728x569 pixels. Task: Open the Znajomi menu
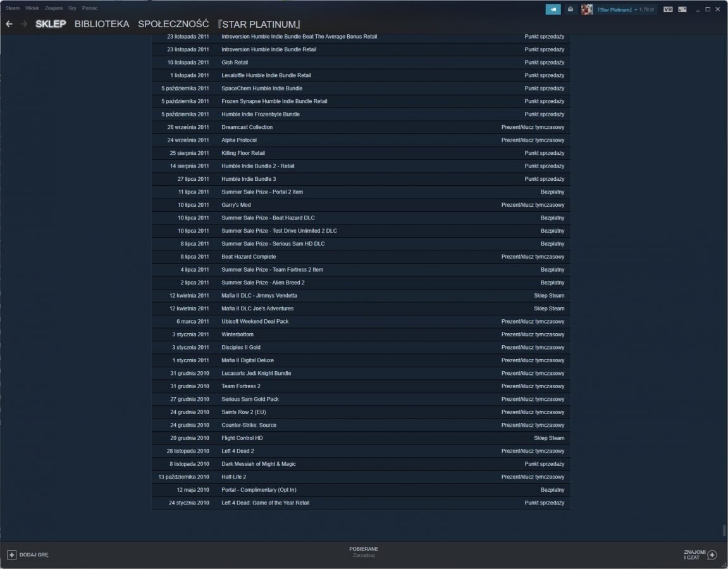click(x=54, y=8)
